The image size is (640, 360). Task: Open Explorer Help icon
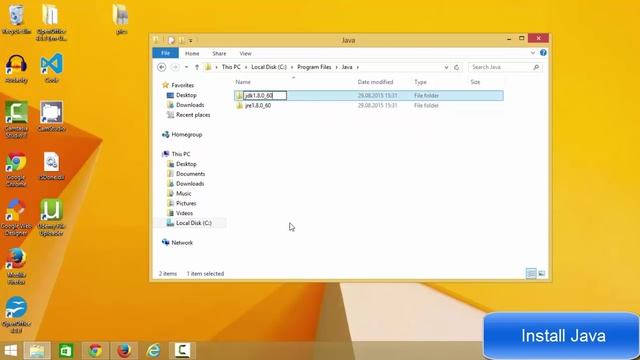pos(543,53)
